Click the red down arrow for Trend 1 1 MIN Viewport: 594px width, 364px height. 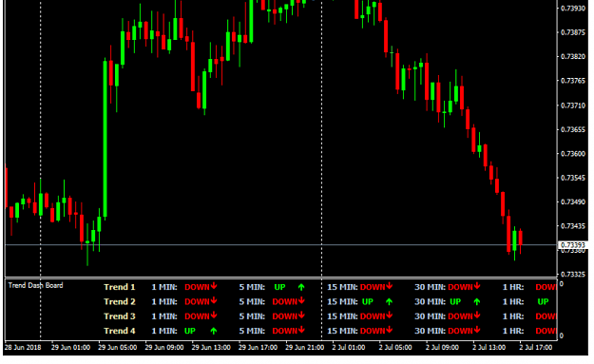pos(214,286)
